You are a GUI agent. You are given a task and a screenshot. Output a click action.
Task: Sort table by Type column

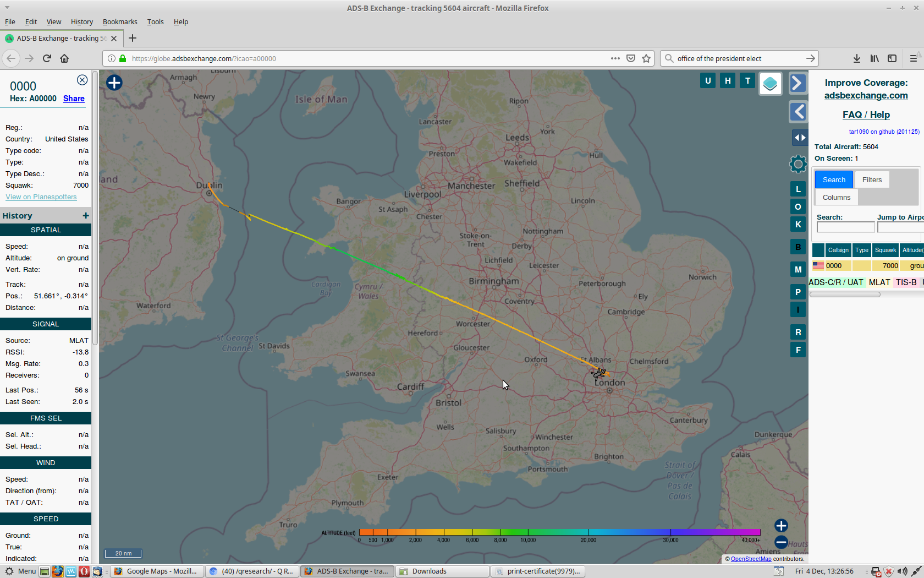[x=862, y=250]
